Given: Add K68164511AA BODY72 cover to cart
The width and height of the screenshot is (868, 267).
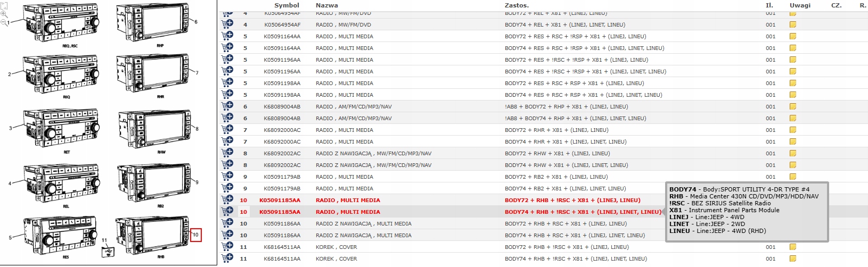Looking at the screenshot, I should (227, 247).
